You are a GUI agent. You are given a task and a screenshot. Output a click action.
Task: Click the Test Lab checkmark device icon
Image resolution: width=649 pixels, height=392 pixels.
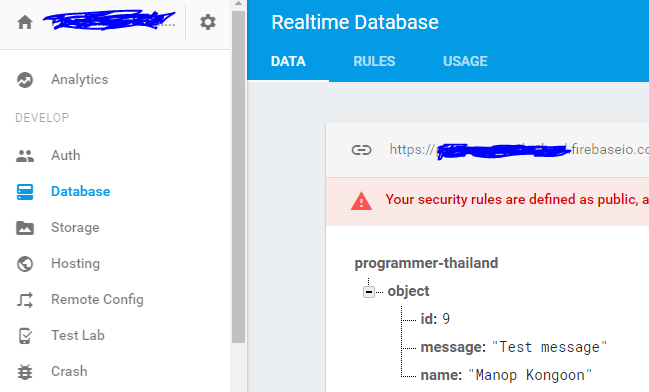pos(25,336)
